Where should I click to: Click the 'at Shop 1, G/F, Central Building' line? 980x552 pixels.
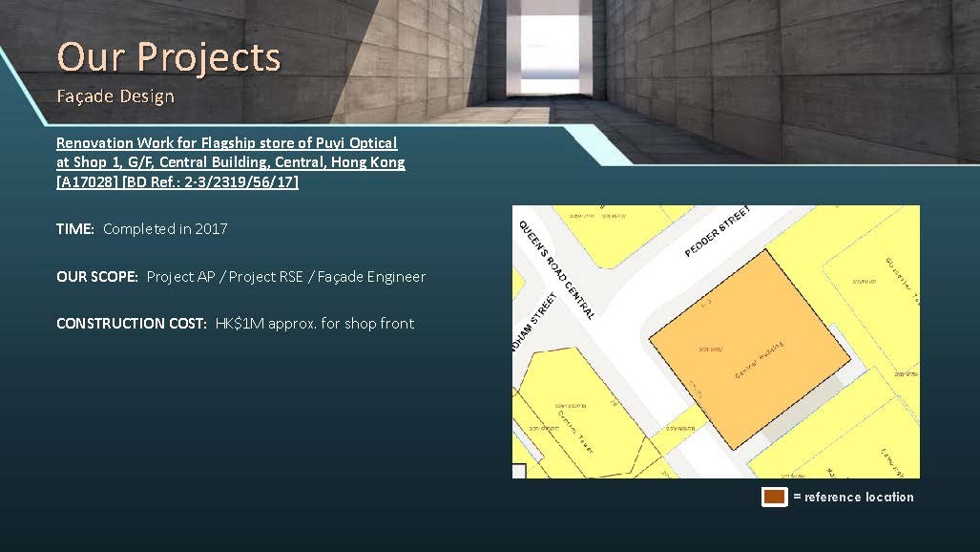pyautogui.click(x=230, y=162)
